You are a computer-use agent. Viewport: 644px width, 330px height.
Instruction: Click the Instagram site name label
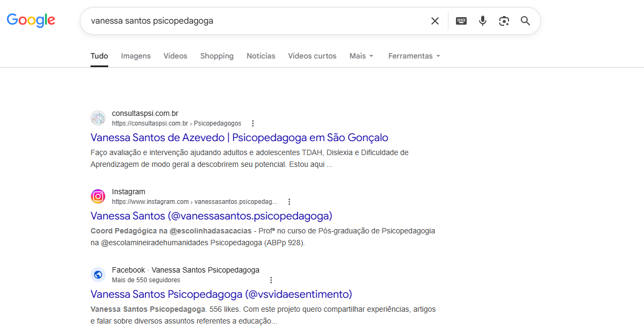pos(129,192)
